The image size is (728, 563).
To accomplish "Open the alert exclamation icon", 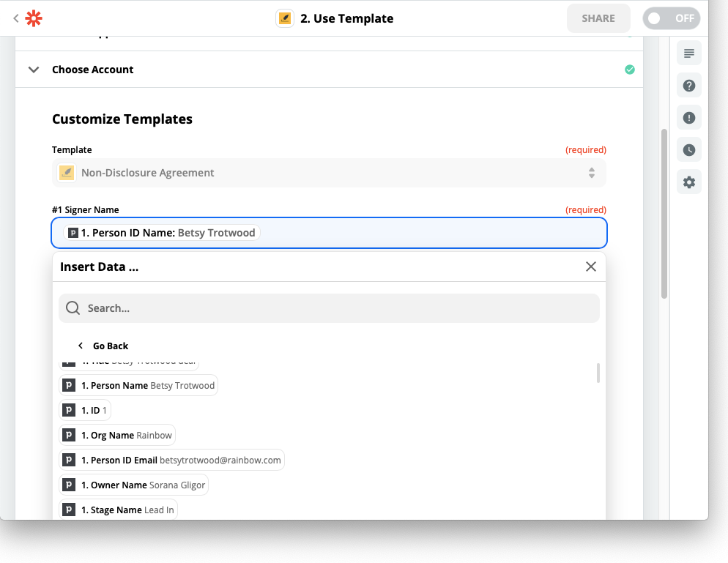I will [689, 118].
